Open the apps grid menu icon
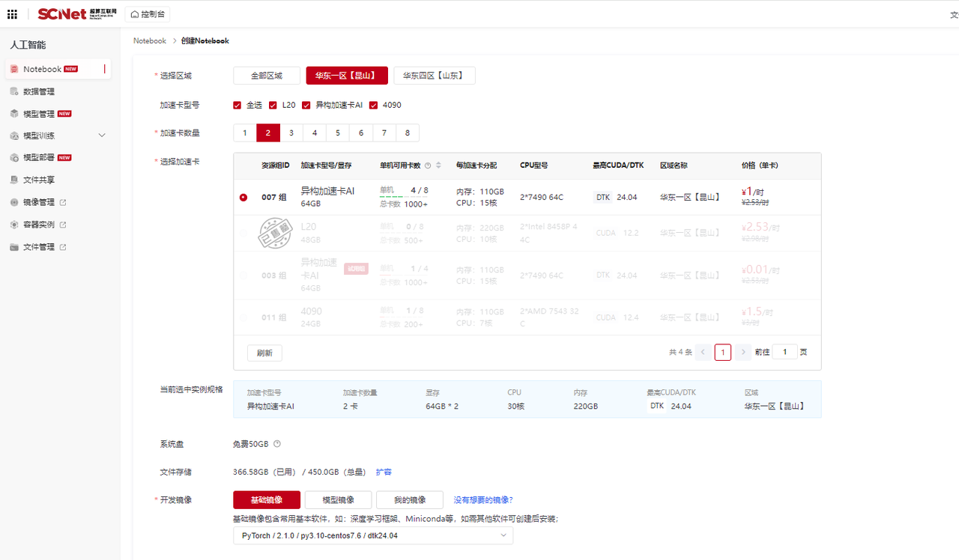 (12, 14)
